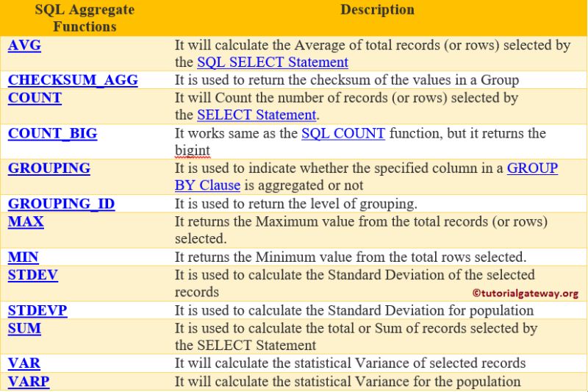Click 'It is used to return the level of grouping.'
Viewport: 588px width, 392px height.
click(x=296, y=204)
